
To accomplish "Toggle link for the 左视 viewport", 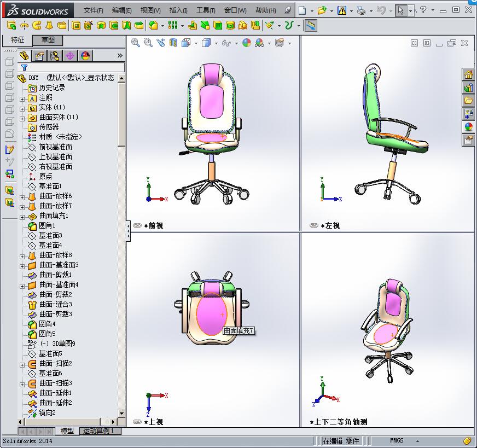I will (314, 225).
